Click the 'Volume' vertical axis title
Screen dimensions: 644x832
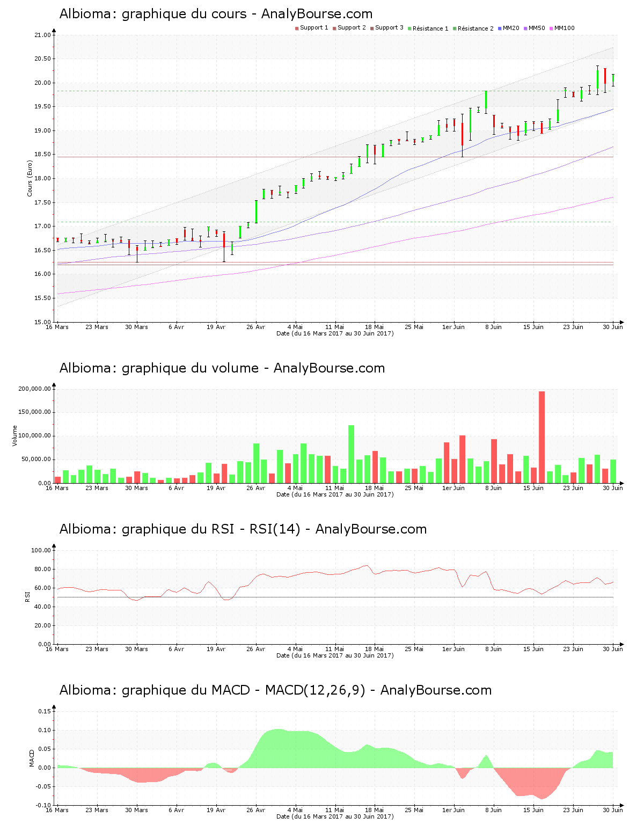[x=15, y=436]
